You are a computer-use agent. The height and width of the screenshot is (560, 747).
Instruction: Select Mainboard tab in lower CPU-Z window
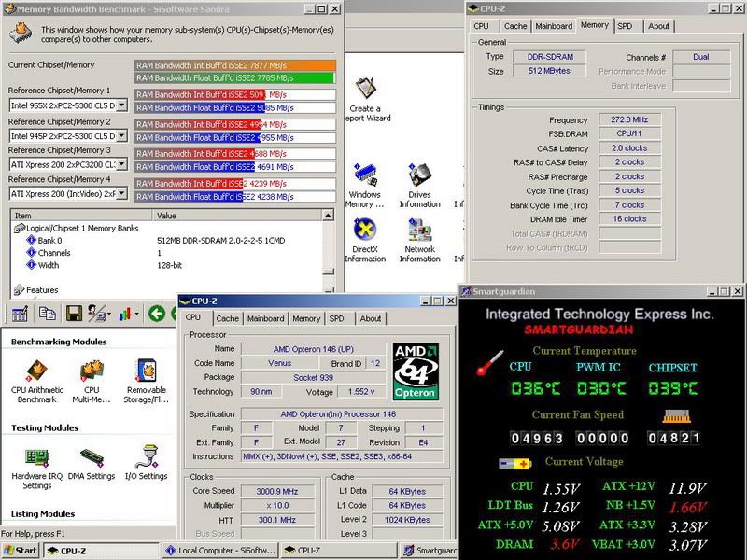(x=265, y=318)
